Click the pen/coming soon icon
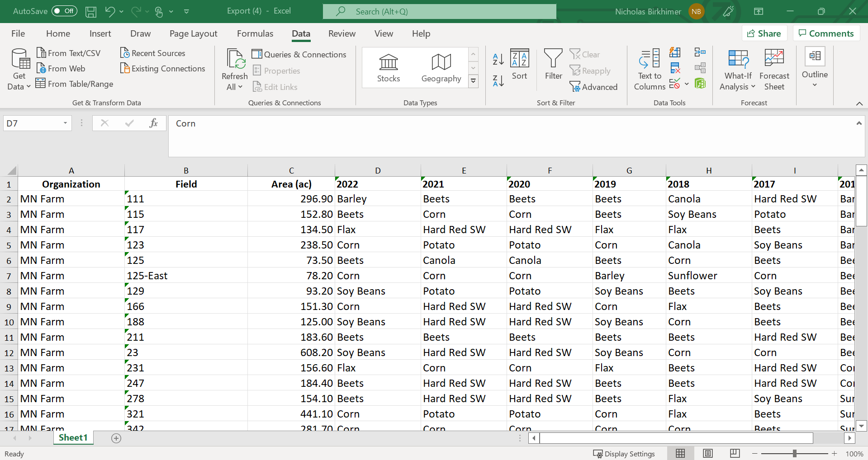This screenshot has height=460, width=868. (x=729, y=11)
